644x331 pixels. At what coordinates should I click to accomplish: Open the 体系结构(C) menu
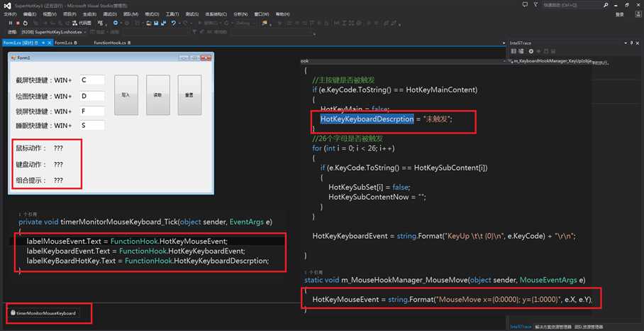216,14
